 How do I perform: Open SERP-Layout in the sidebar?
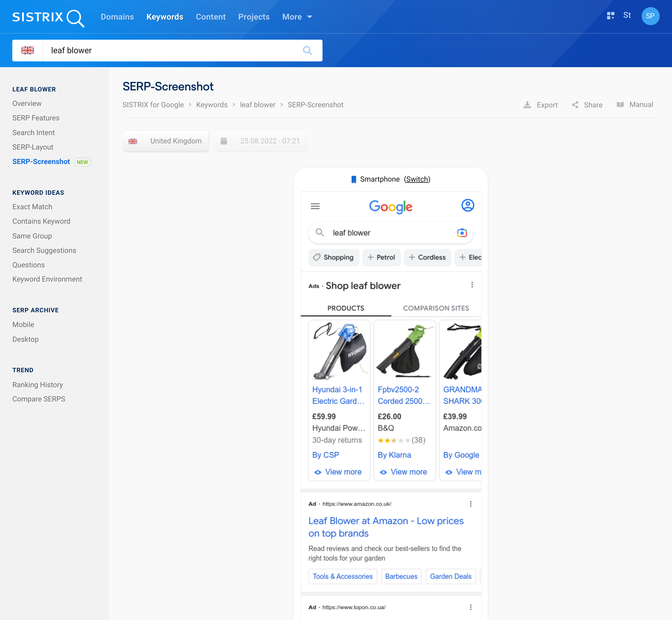pos(33,147)
